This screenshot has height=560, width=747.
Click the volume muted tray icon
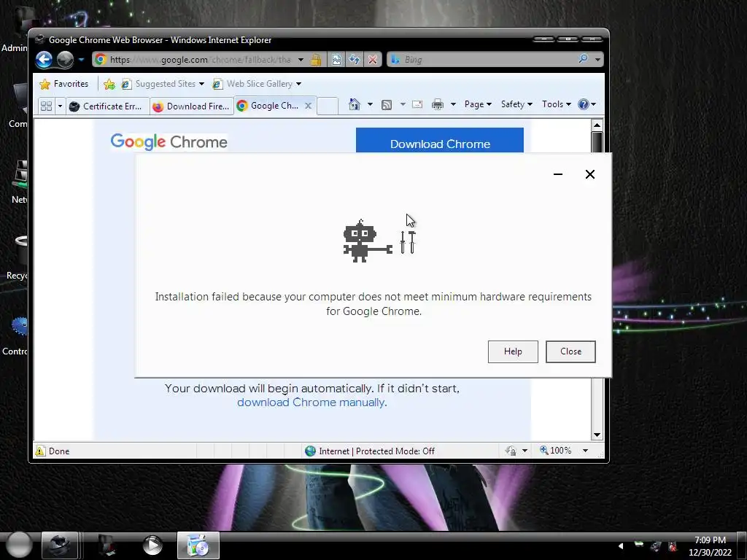point(673,546)
